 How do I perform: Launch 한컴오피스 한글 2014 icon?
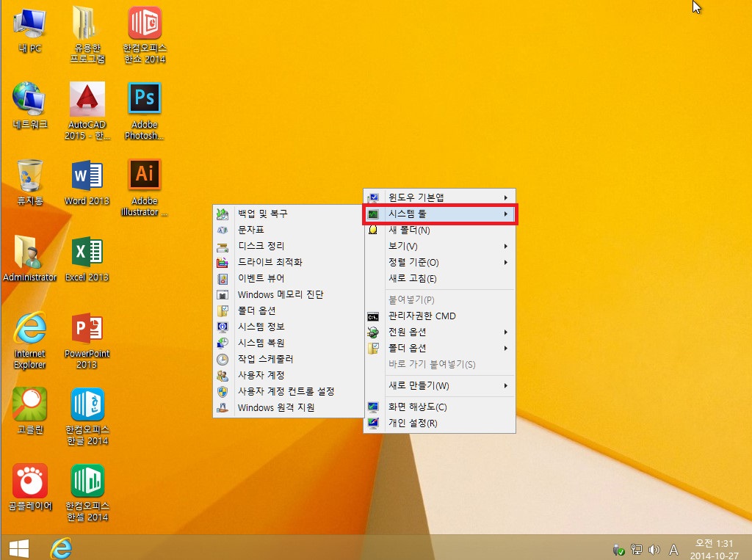(x=87, y=416)
